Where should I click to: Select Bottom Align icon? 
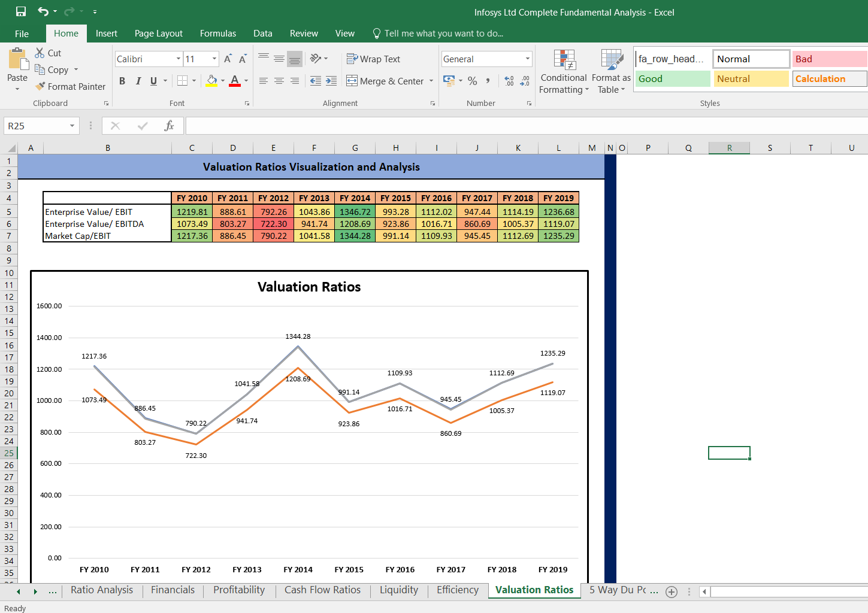(295, 58)
